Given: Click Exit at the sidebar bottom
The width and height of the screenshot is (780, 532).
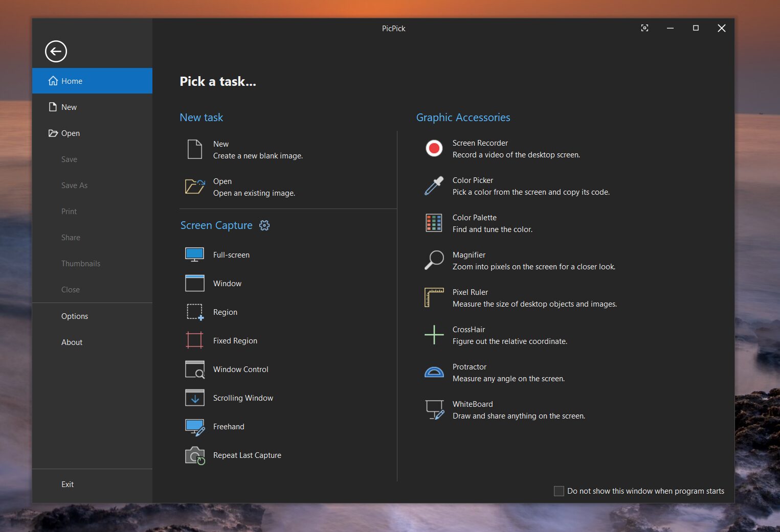Looking at the screenshot, I should pyautogui.click(x=68, y=484).
